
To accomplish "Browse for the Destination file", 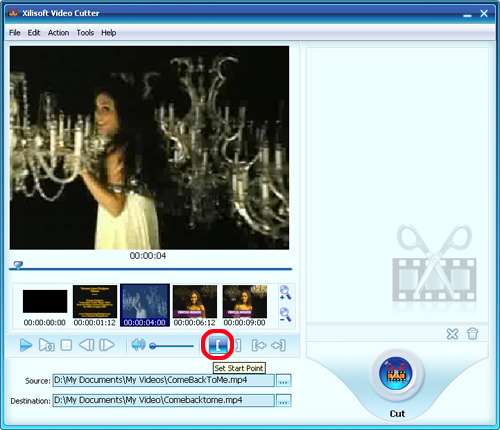I will tap(284, 401).
